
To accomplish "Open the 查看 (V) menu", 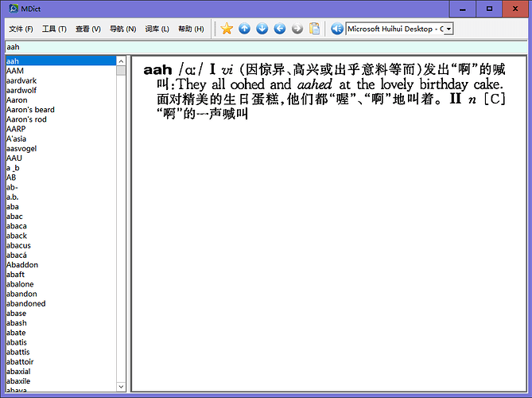I will (x=88, y=29).
